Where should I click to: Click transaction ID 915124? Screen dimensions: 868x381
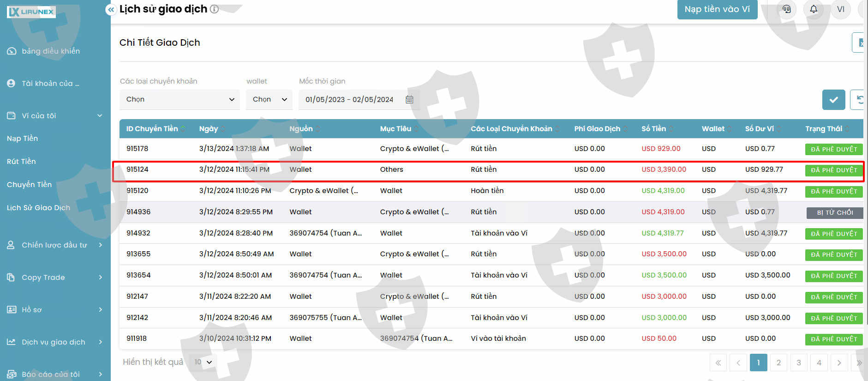tap(137, 169)
